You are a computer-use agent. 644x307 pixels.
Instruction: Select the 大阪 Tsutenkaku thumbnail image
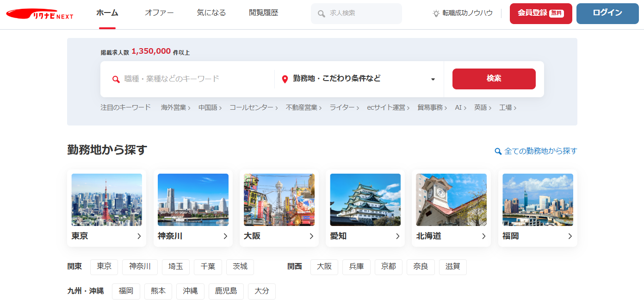coord(279,200)
